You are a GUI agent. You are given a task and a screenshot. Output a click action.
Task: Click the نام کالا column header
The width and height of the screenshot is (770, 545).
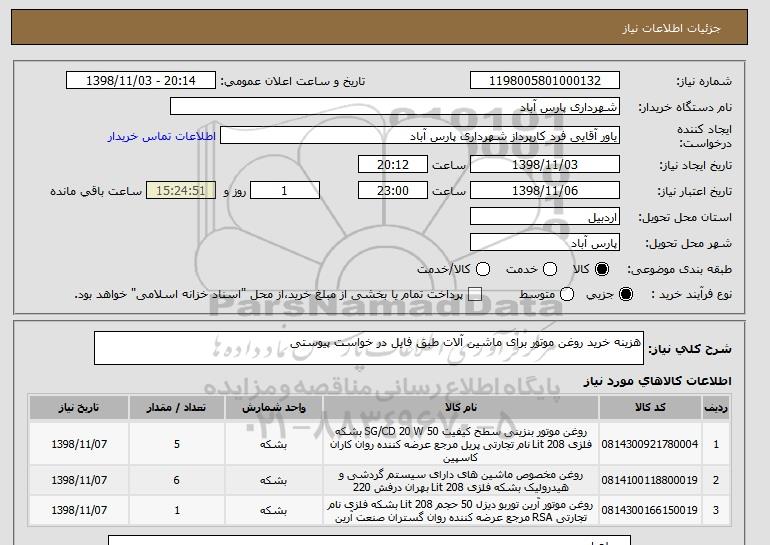click(461, 408)
